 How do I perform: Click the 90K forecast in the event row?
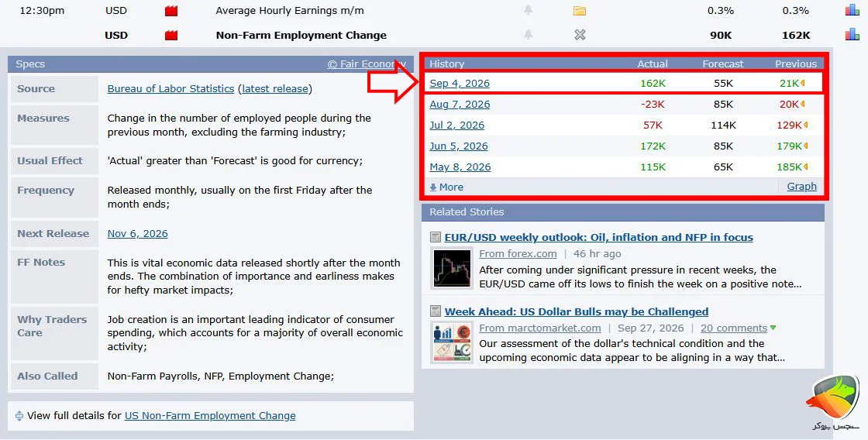721,35
